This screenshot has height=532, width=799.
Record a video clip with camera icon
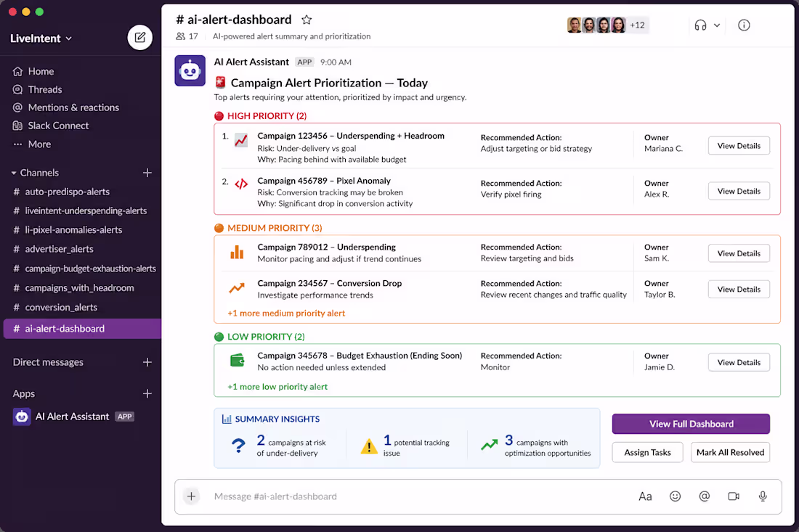click(734, 496)
